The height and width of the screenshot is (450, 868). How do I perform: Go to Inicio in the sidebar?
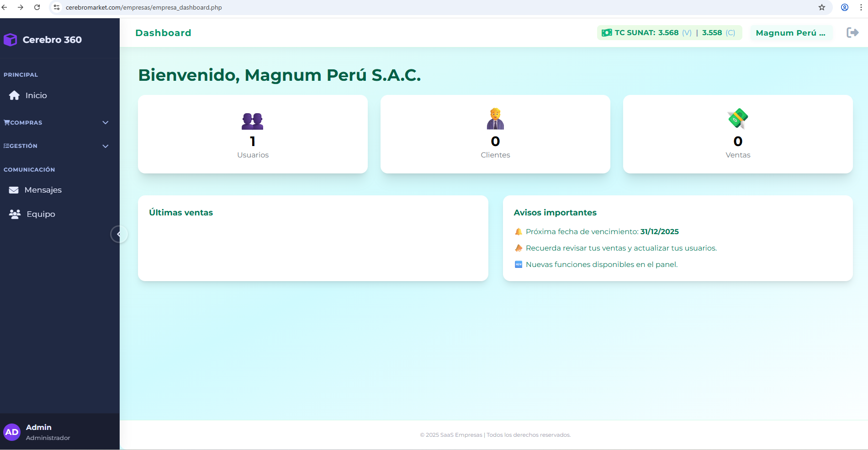[x=36, y=95]
